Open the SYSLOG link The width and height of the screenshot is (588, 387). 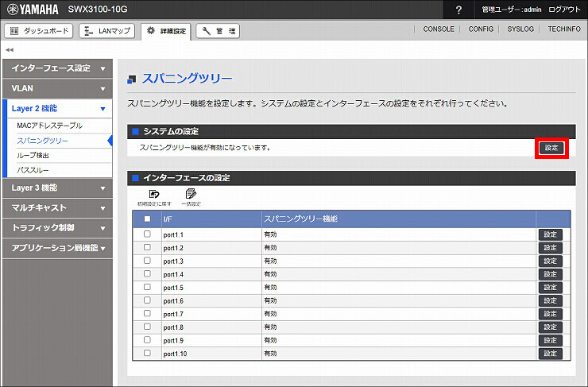tap(520, 29)
